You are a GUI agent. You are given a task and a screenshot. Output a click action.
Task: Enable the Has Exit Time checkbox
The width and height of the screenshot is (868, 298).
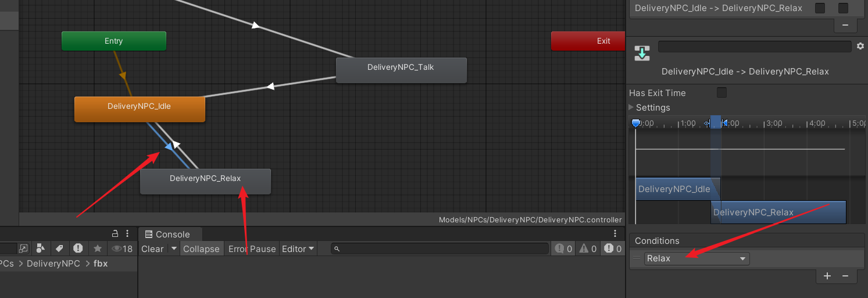coord(721,93)
